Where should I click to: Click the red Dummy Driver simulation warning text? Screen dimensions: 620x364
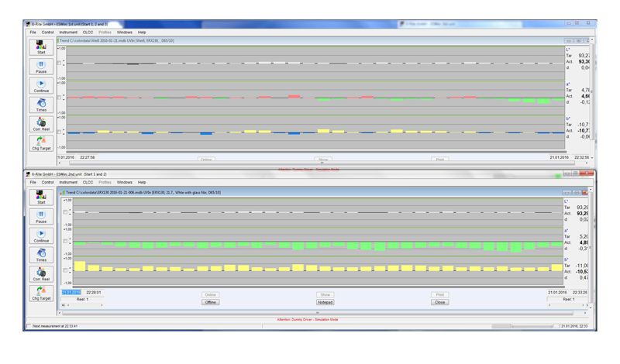(x=308, y=319)
